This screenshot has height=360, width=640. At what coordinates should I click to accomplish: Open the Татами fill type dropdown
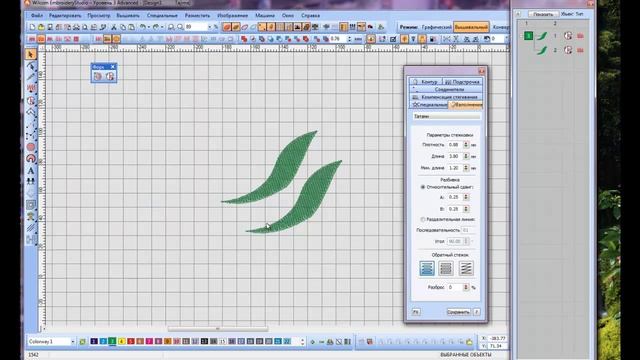pyautogui.click(x=446, y=116)
